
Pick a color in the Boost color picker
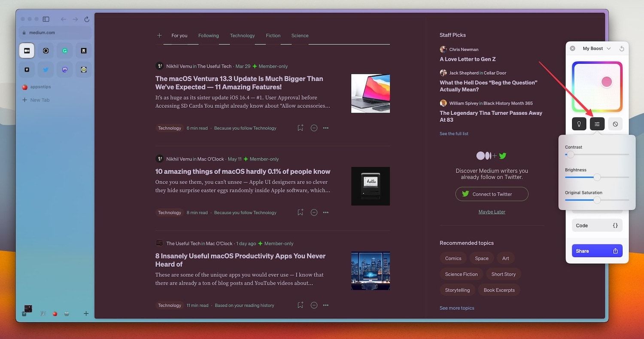coord(597,87)
